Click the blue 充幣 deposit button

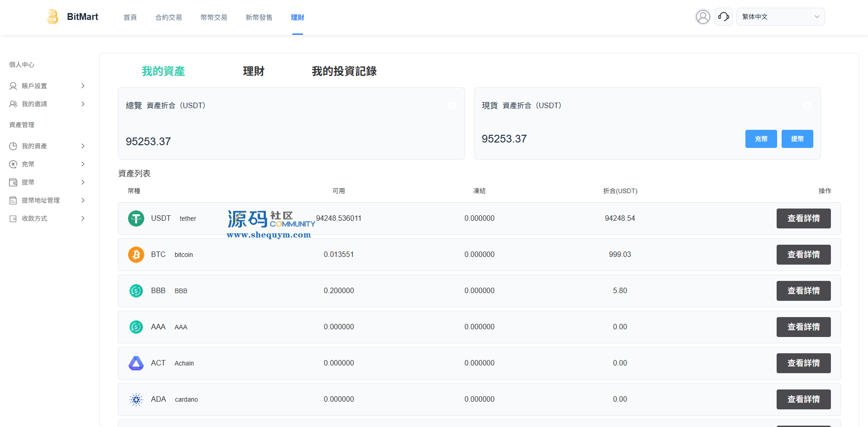[x=761, y=139]
